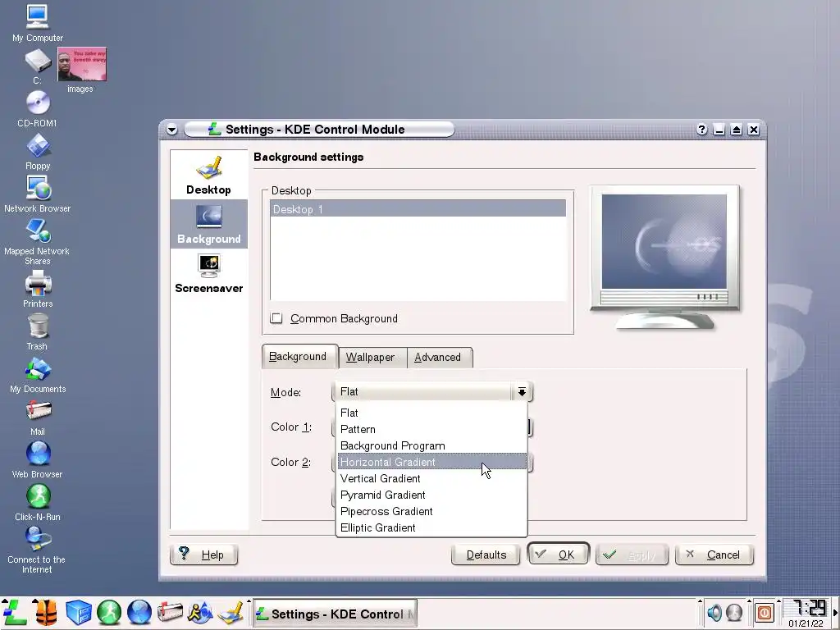
Task: Open the file cabinet icon in taskbar
Action: 78,612
